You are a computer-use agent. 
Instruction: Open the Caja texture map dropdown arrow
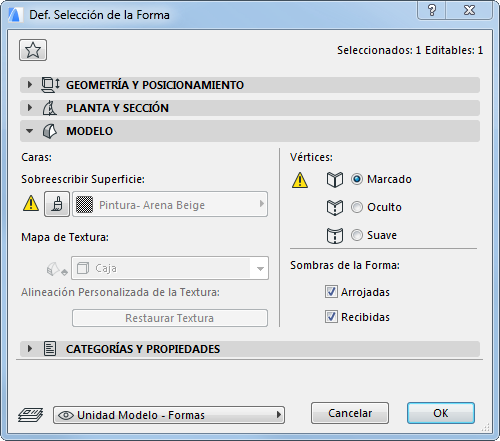click(260, 268)
